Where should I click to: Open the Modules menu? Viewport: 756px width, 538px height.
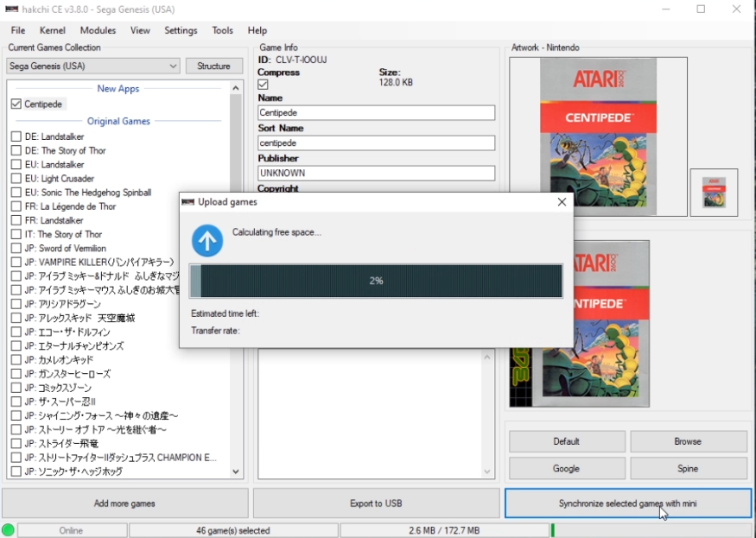coord(98,30)
